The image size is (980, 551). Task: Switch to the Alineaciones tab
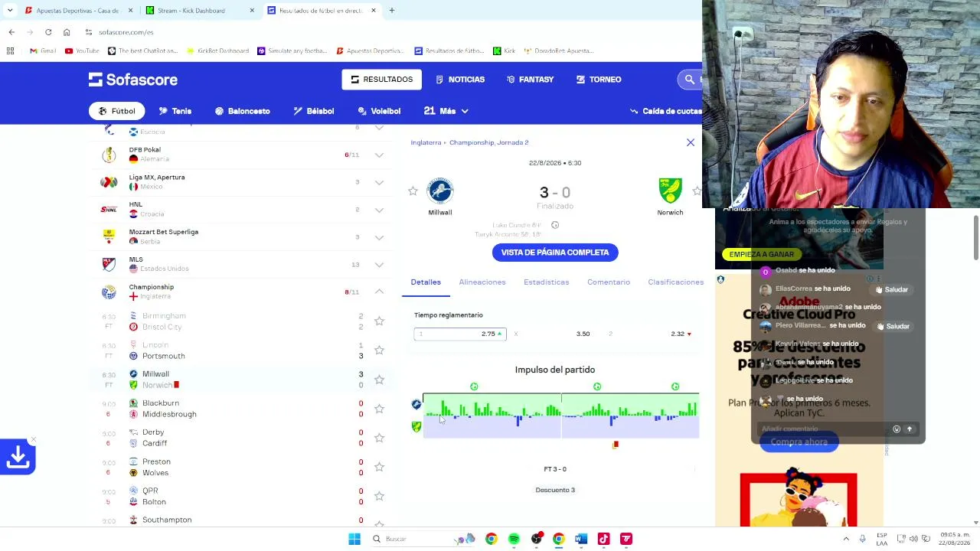click(x=482, y=282)
